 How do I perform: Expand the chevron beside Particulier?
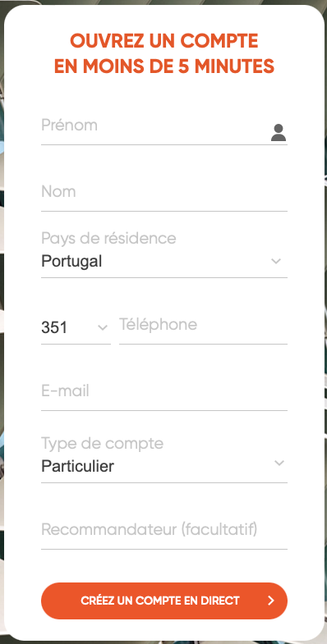(x=279, y=463)
